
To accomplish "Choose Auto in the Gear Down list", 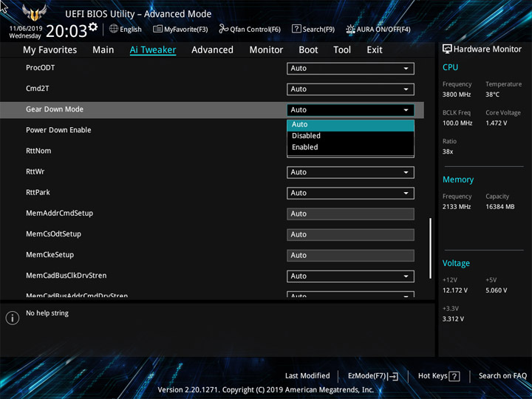I will point(350,125).
